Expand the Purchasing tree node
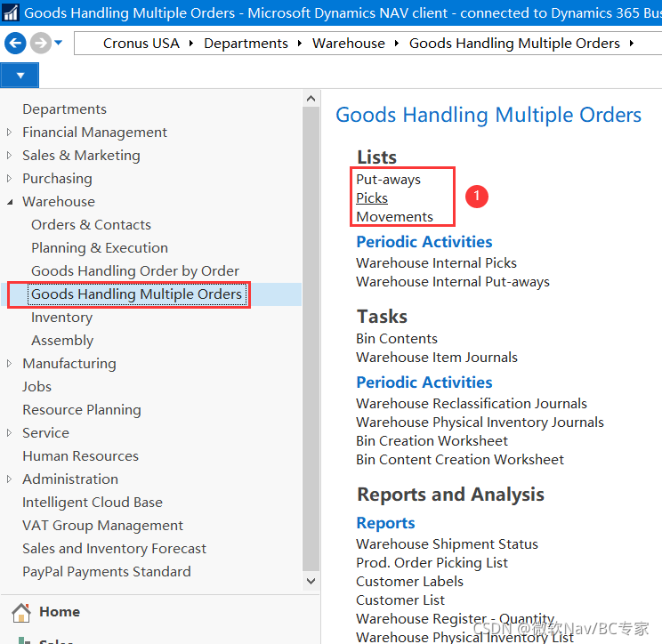This screenshot has width=662, height=644. click(9, 179)
